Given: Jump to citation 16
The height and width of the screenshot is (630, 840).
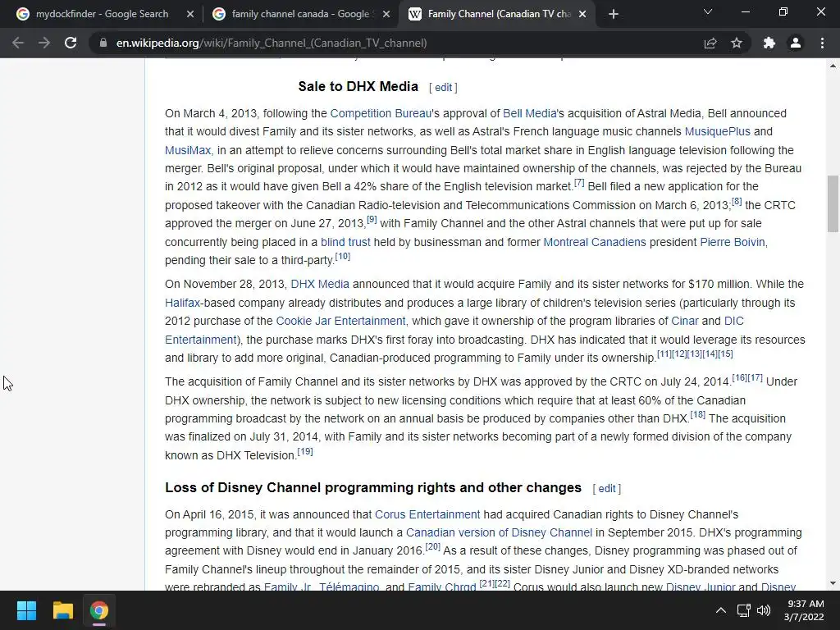Looking at the screenshot, I should 739,377.
